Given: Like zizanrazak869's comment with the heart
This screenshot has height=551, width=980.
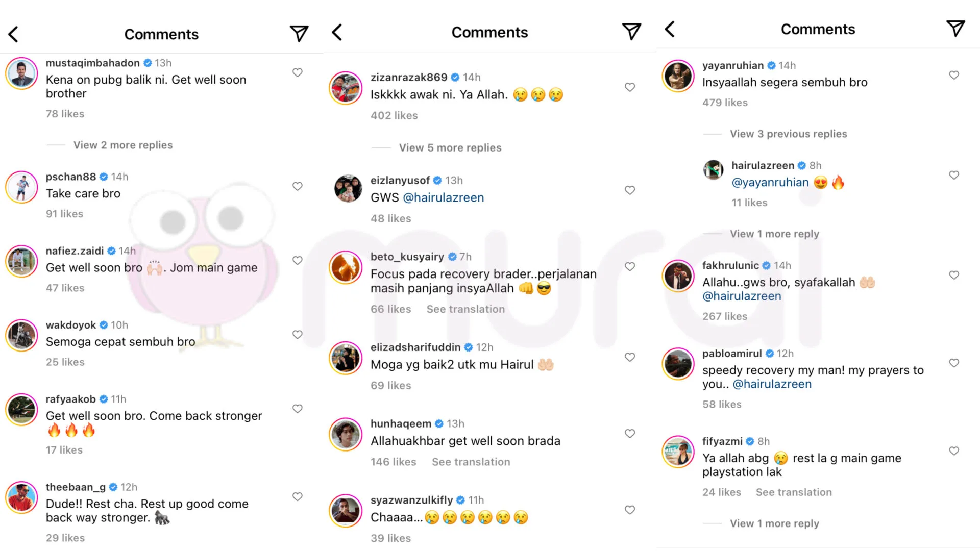Looking at the screenshot, I should click(x=630, y=87).
